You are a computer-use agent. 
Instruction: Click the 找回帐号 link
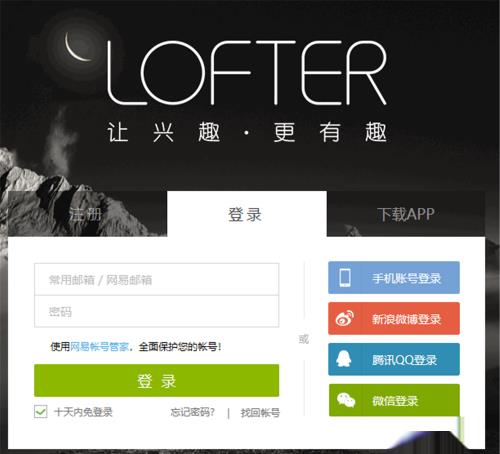(x=260, y=413)
